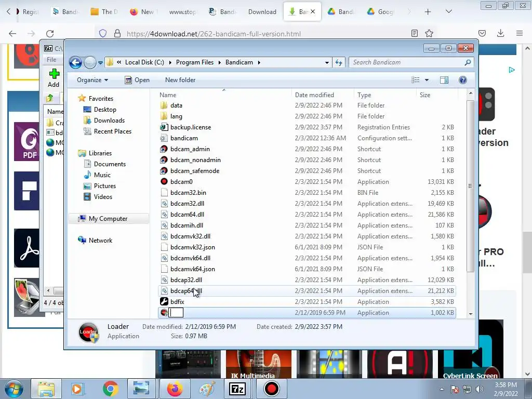
Task: Click the refresh button next to address bar
Action: pos(339,62)
